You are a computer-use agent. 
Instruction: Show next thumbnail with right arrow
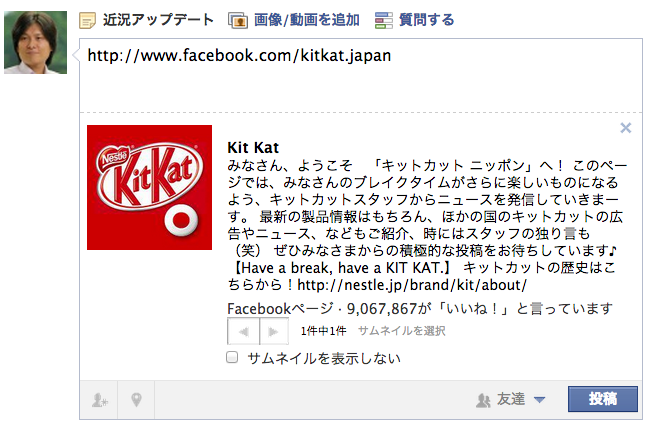[274, 331]
